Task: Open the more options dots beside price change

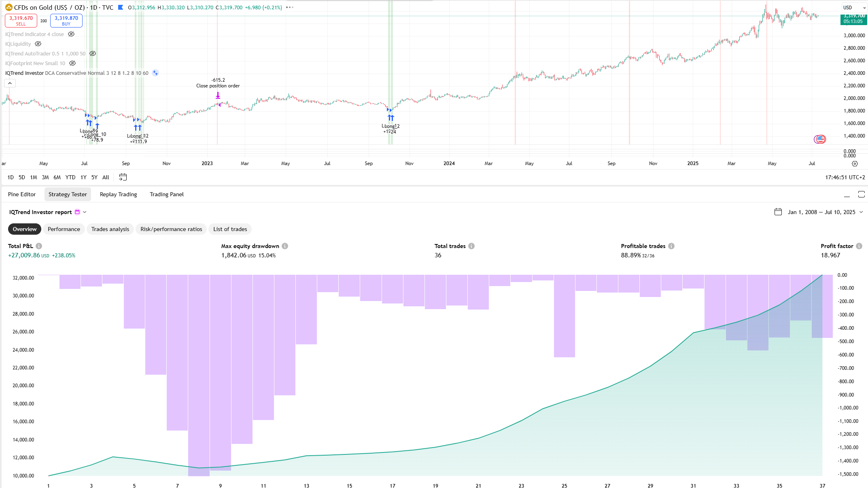Action: coord(289,7)
